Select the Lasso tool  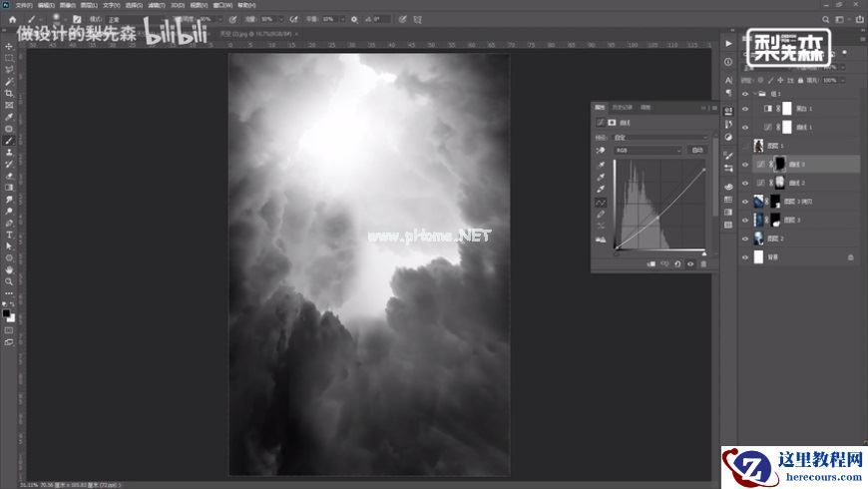pos(9,70)
